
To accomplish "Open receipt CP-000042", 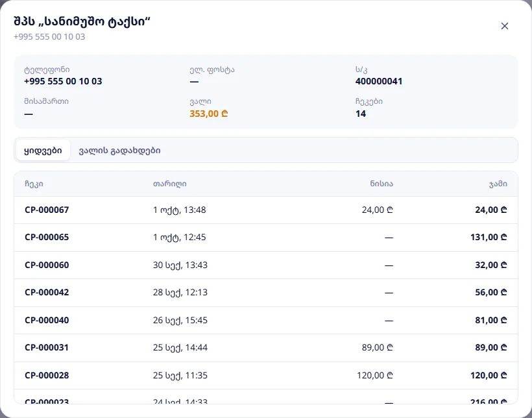I will coord(266,293).
